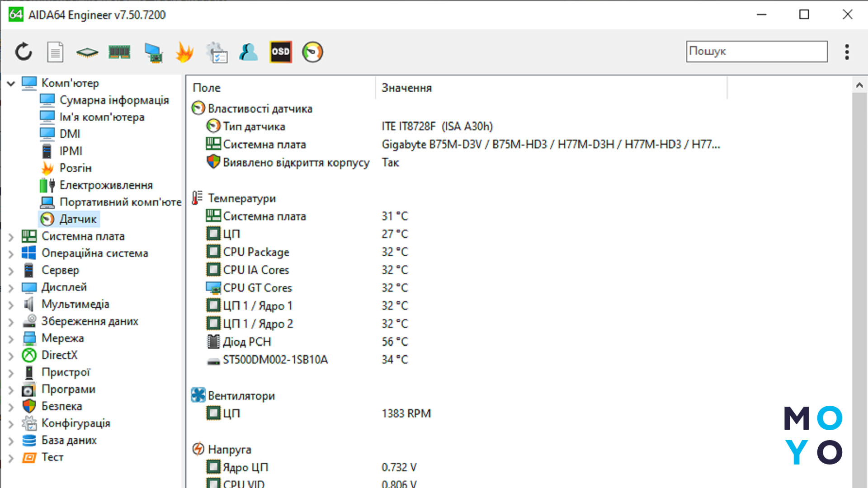The image size is (868, 488).
Task: Click the sensor gauge toolbar icon
Action: point(313,52)
